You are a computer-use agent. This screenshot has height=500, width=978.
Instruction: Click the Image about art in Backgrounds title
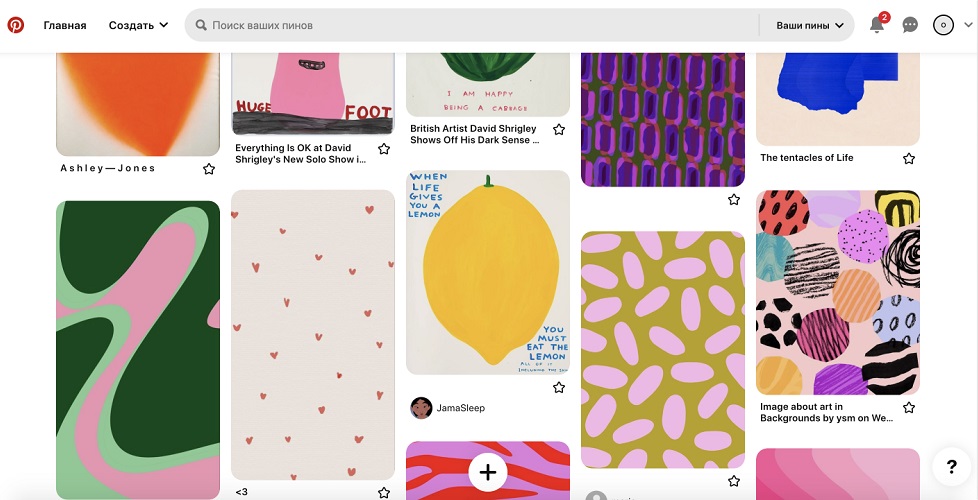[826, 412]
